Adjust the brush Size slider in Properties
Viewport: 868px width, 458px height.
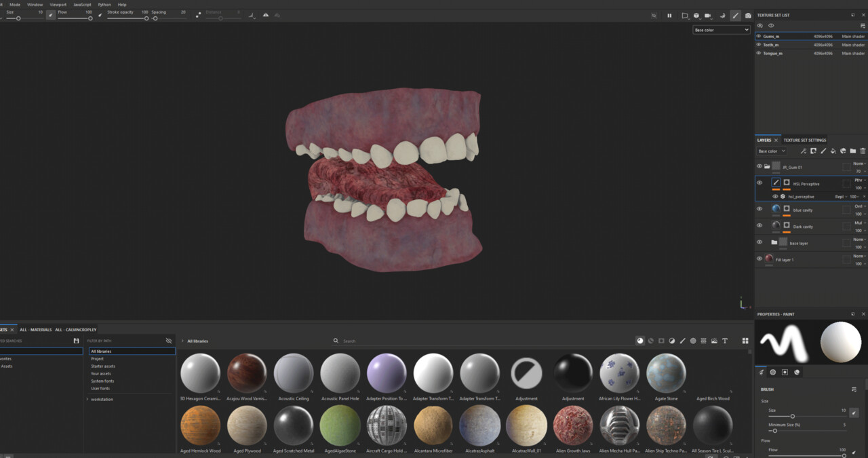click(792, 416)
